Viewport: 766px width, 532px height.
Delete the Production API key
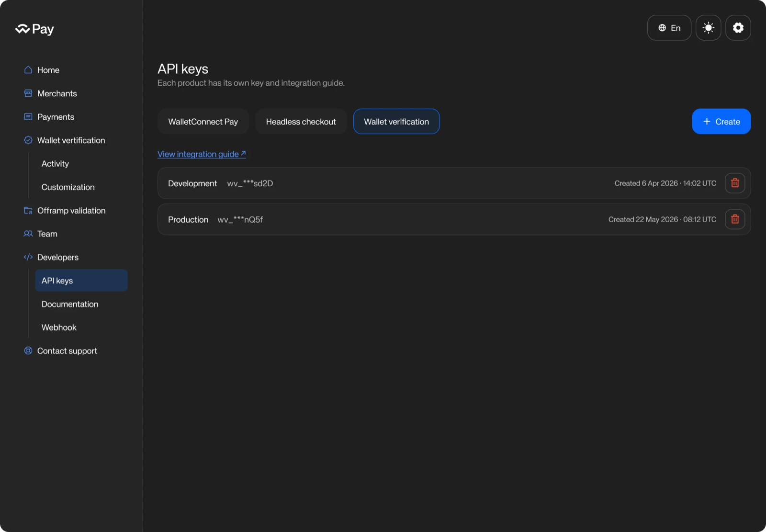[x=735, y=219]
